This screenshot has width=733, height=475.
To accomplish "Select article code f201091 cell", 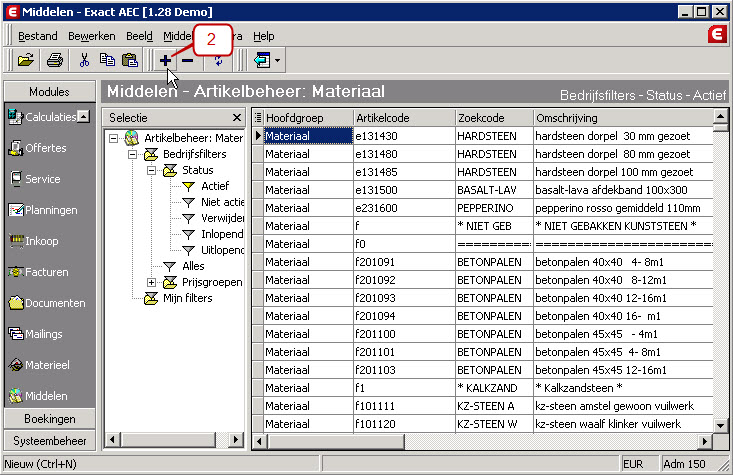I will 404,262.
